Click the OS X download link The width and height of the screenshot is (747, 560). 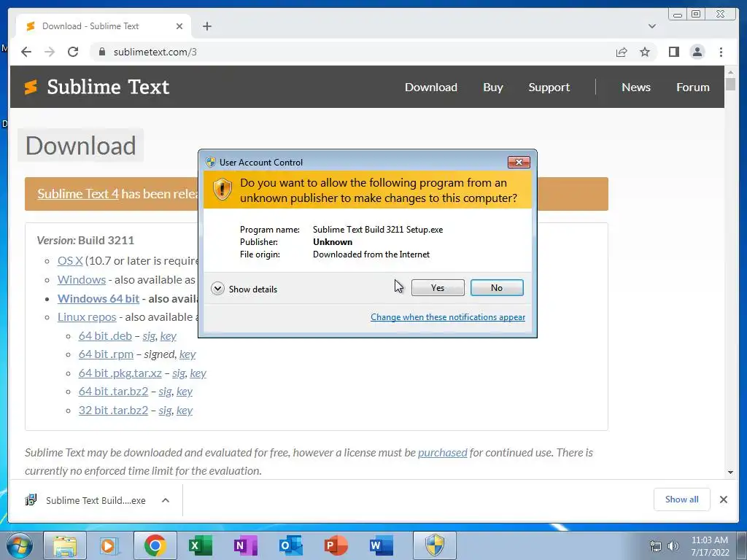click(x=70, y=261)
